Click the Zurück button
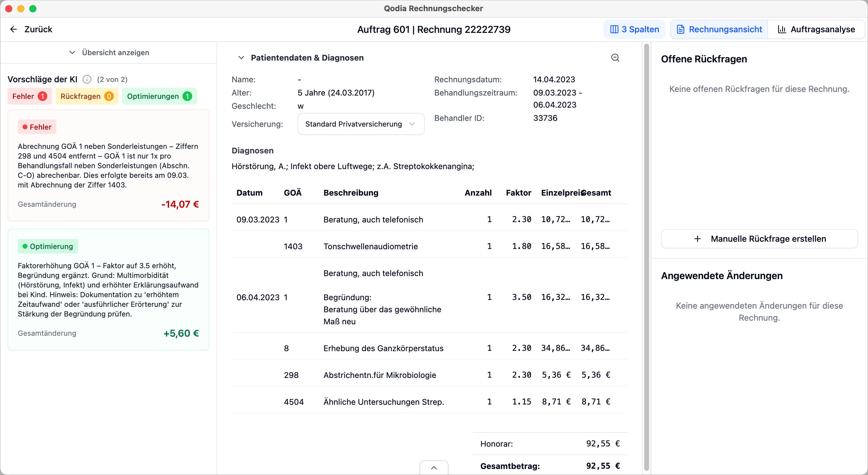Screen dimensions: 868x475 tap(38, 29)
